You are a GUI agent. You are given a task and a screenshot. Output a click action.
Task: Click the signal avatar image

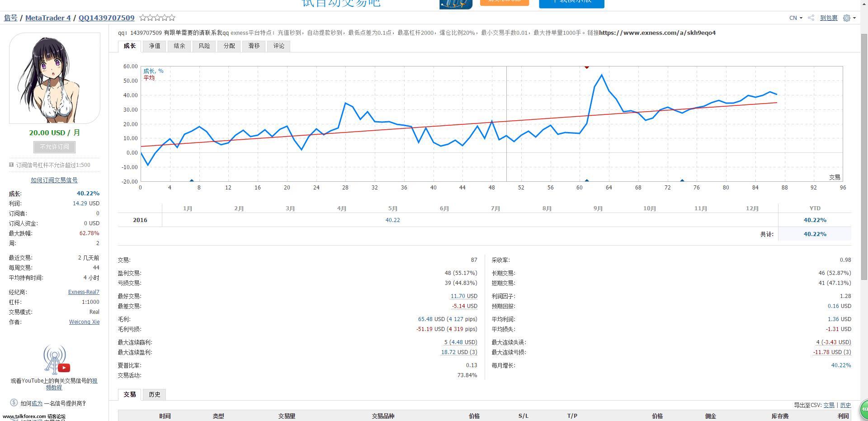point(55,78)
